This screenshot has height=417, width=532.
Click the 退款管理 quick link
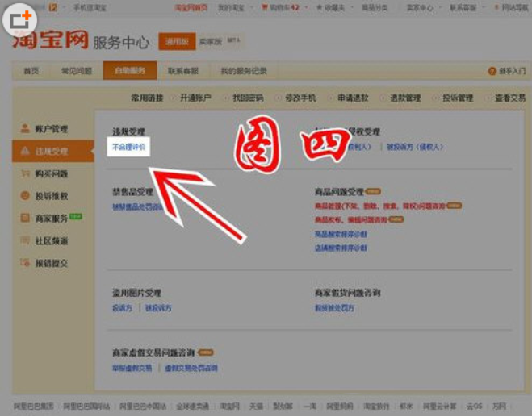pyautogui.click(x=405, y=98)
